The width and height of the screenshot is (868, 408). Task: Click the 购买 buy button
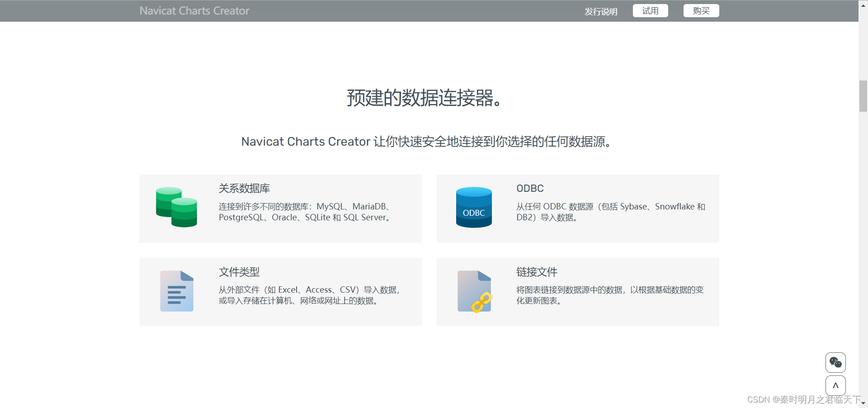pyautogui.click(x=701, y=11)
